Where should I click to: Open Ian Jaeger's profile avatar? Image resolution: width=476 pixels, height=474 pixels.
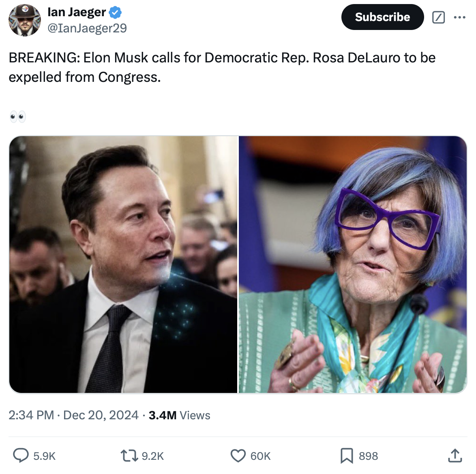pyautogui.click(x=25, y=20)
